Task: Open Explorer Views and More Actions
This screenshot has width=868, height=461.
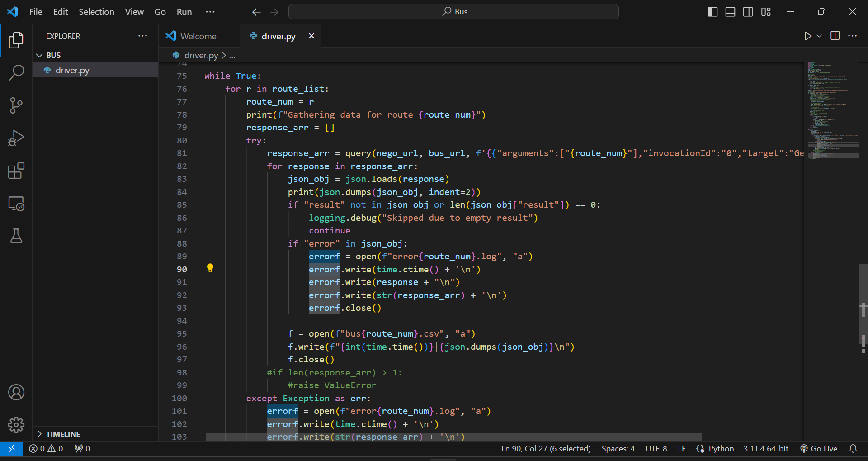Action: coord(143,36)
